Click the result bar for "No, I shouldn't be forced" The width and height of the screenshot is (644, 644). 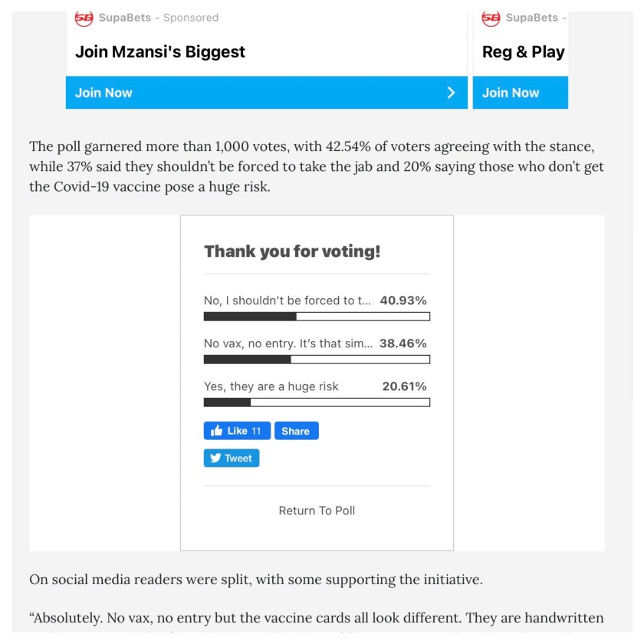tap(317, 317)
